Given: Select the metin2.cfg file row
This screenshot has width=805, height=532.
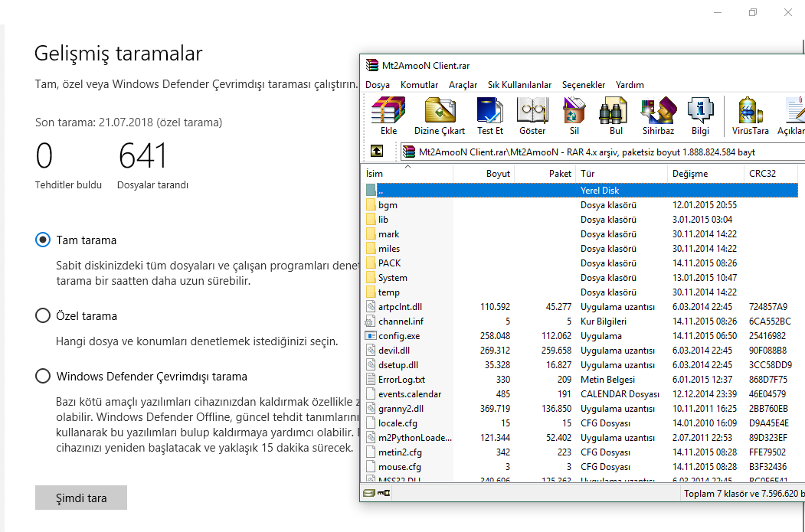Looking at the screenshot, I should (x=581, y=452).
